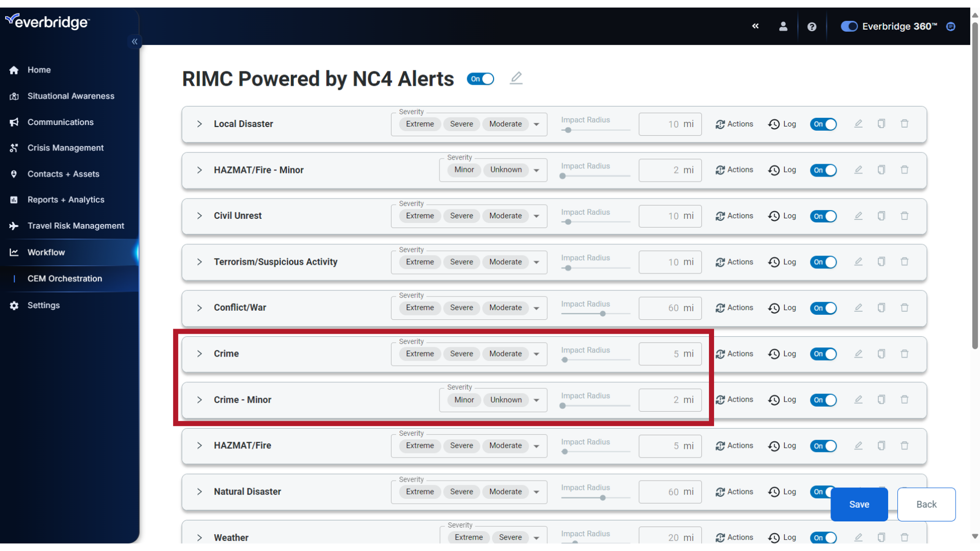Disable the toggle for Crime - Minor
This screenshot has height=551, width=980.
point(823,399)
